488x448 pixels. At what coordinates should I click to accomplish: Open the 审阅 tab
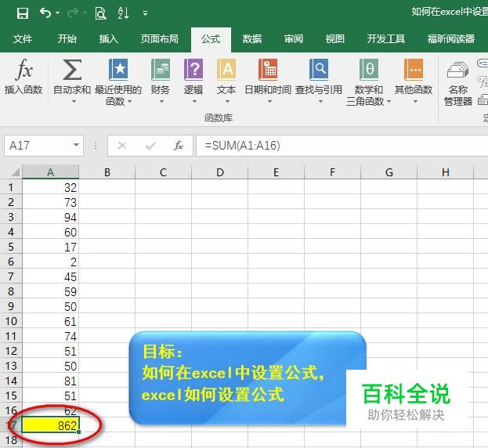click(x=294, y=39)
